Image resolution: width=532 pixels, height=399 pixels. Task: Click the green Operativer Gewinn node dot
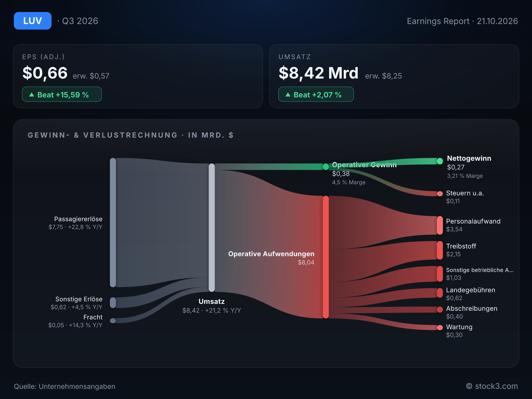pos(326,167)
